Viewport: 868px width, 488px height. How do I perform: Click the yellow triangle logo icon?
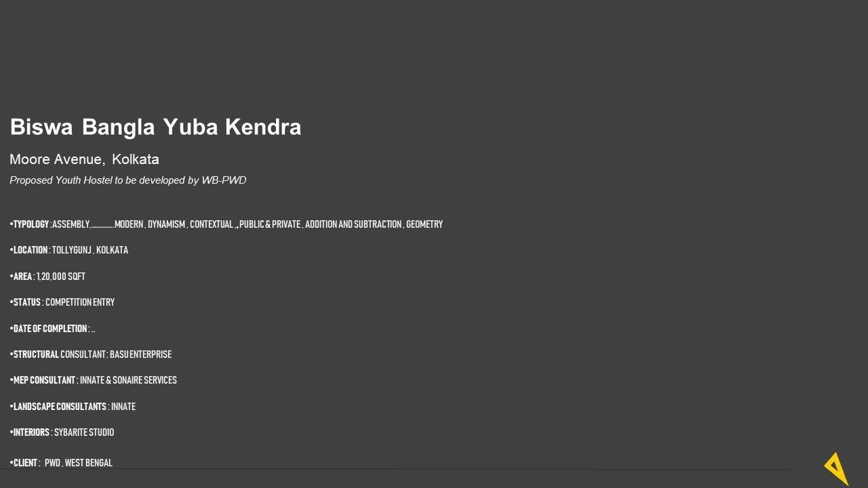[x=837, y=469]
